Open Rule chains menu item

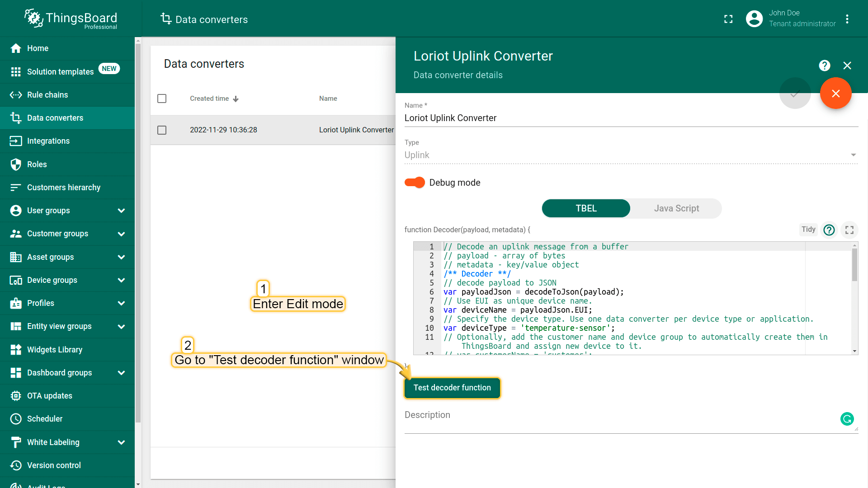pyautogui.click(x=67, y=95)
